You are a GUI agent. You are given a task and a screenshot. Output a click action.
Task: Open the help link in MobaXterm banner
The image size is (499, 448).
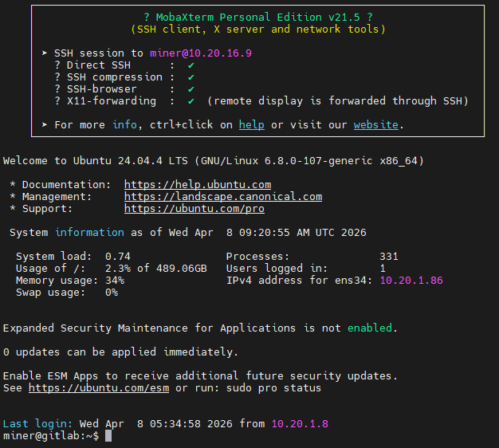pyautogui.click(x=251, y=124)
